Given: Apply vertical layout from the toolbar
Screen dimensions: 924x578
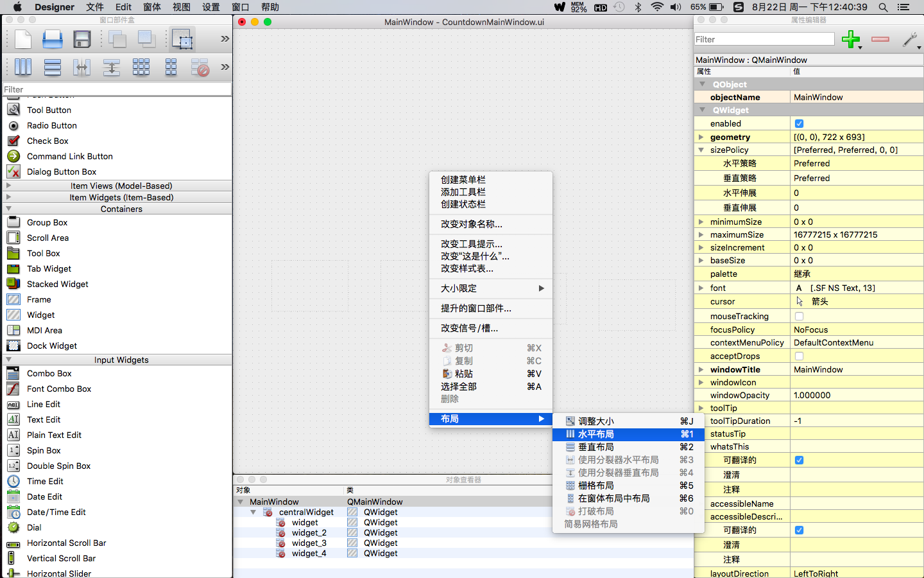Looking at the screenshot, I should (x=53, y=67).
